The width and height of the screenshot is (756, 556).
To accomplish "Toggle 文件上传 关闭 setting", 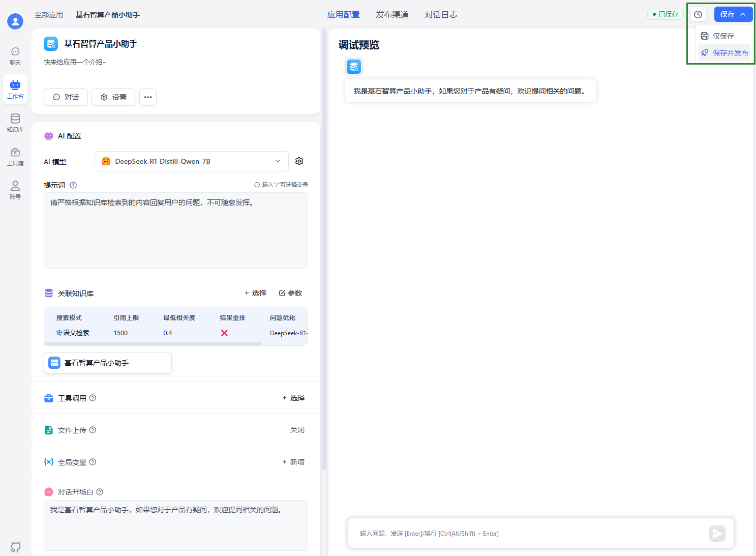I will coord(297,430).
